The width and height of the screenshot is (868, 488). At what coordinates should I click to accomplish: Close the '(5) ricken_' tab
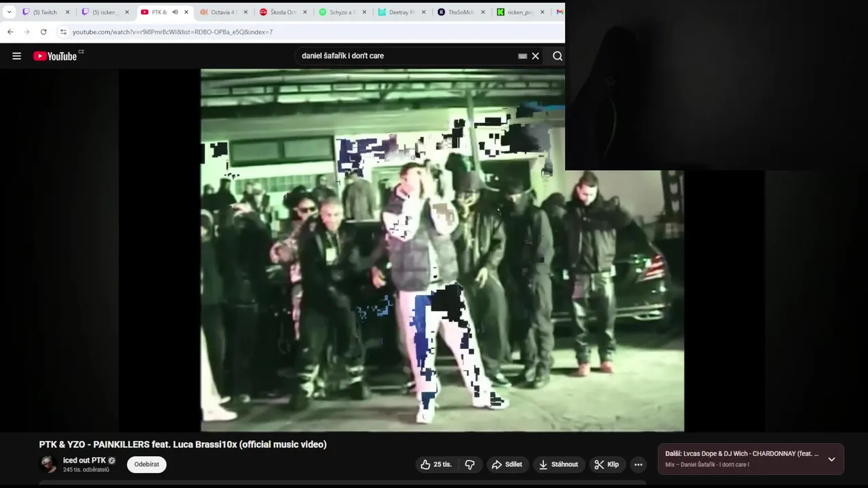click(x=127, y=12)
